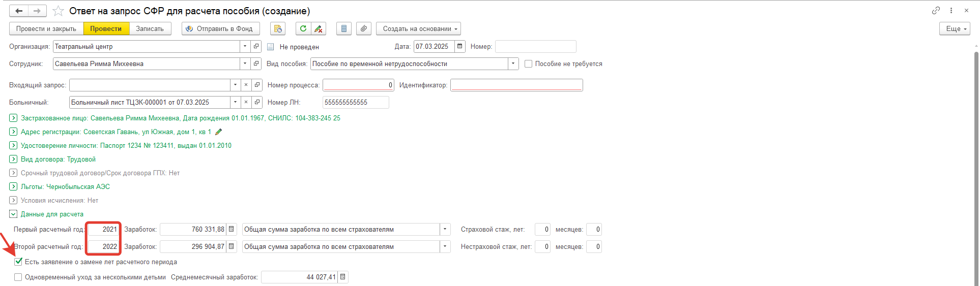This screenshot has width=980, height=286.
Task: Click into the Номер ЛН field
Action: [x=355, y=102]
